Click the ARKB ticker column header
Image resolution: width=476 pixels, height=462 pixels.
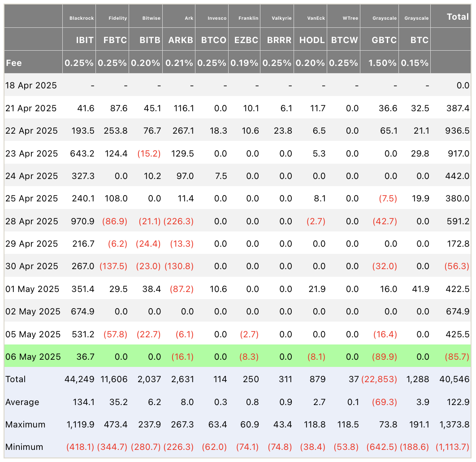181,40
